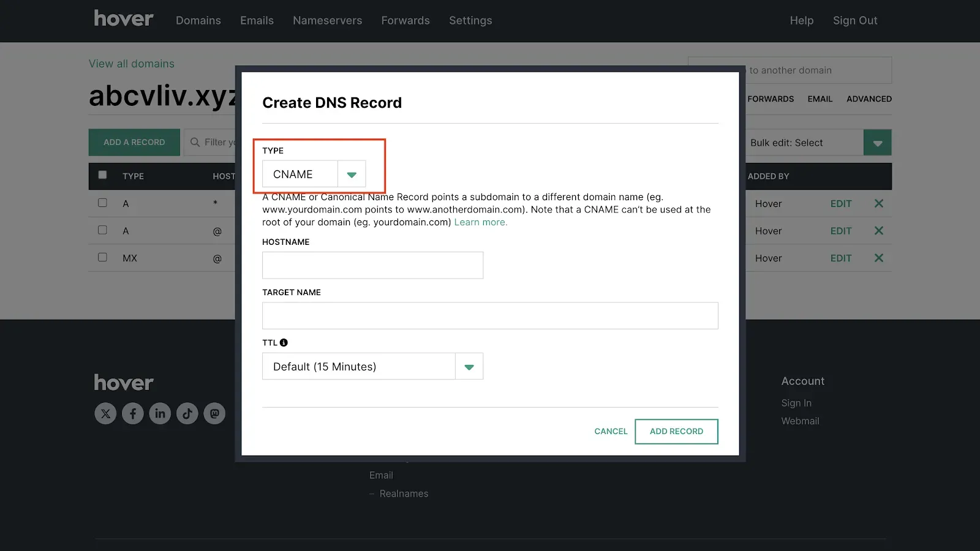Open the Facebook social icon
Viewport: 980px width, 551px height.
click(x=133, y=413)
